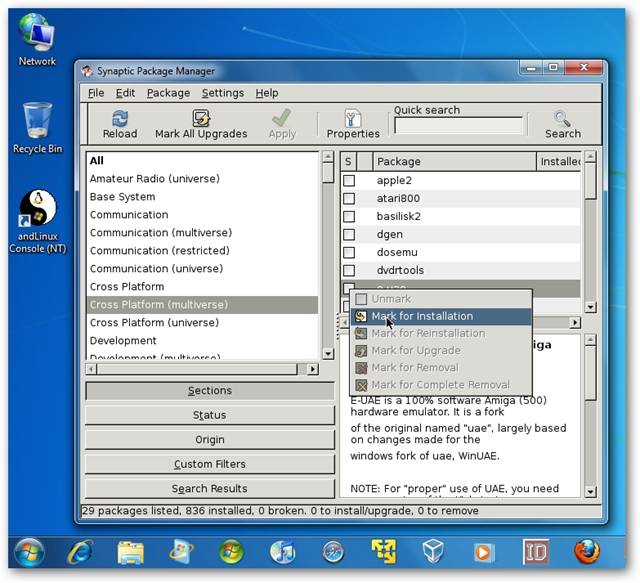The width and height of the screenshot is (640, 583).
Task: Open the ID application on the taskbar
Action: 536,552
